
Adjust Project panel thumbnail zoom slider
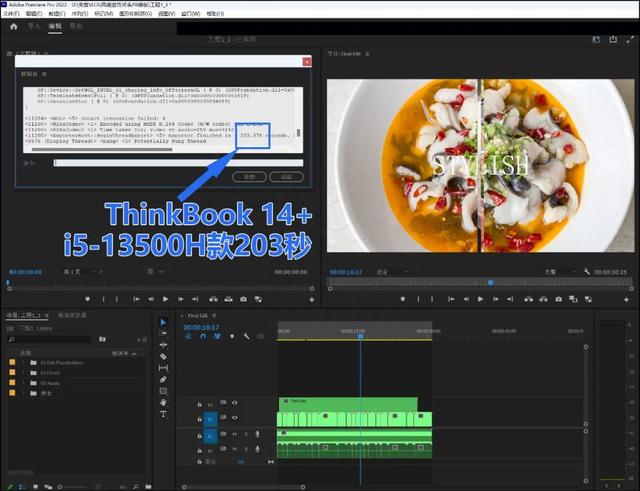pos(74,487)
